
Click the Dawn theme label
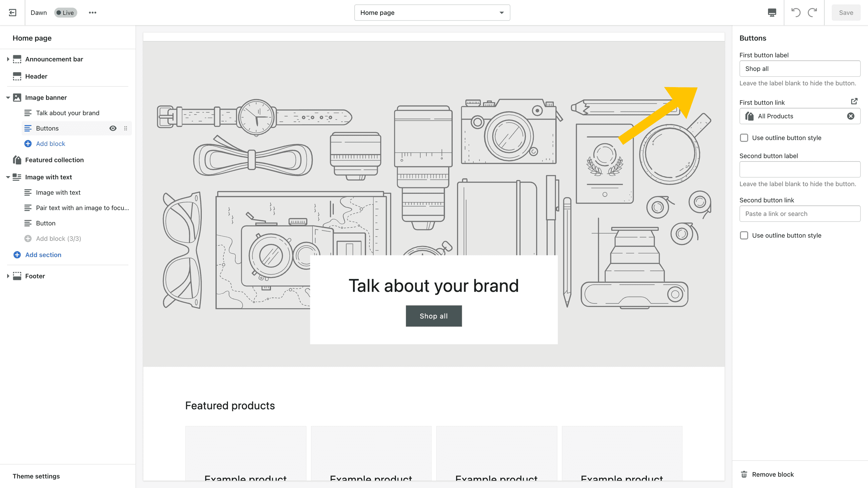point(38,13)
